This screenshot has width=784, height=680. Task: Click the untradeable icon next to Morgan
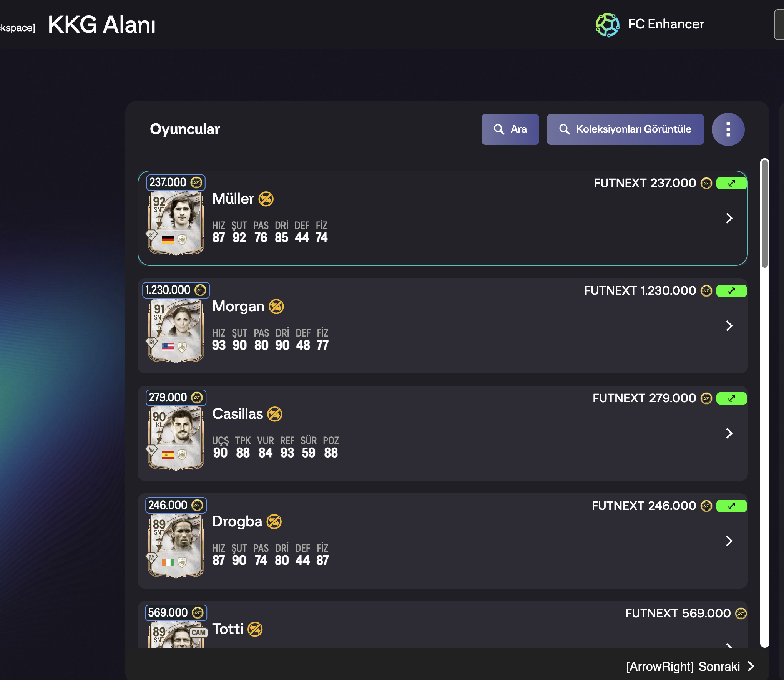[x=276, y=307]
